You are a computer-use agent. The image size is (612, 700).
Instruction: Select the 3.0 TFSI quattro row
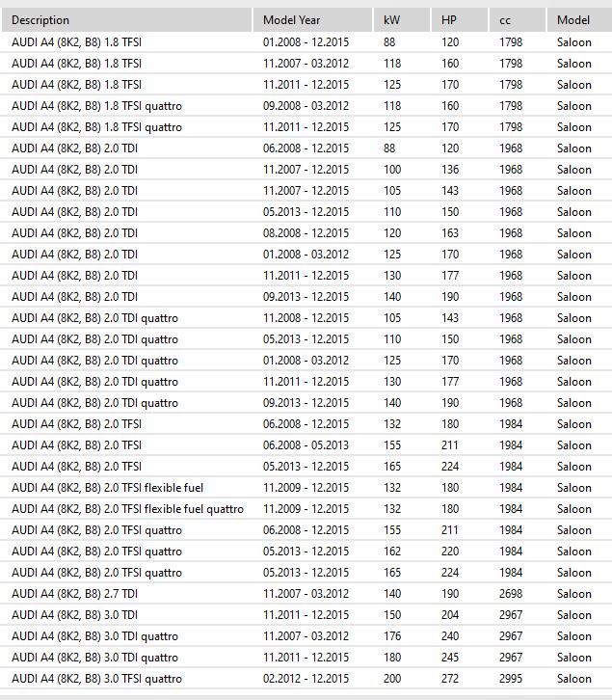click(306, 679)
